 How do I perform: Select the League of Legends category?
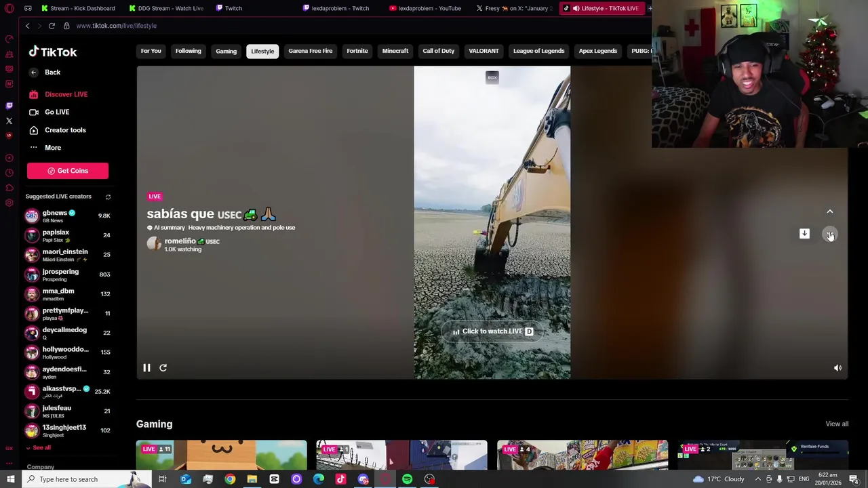[x=538, y=51]
